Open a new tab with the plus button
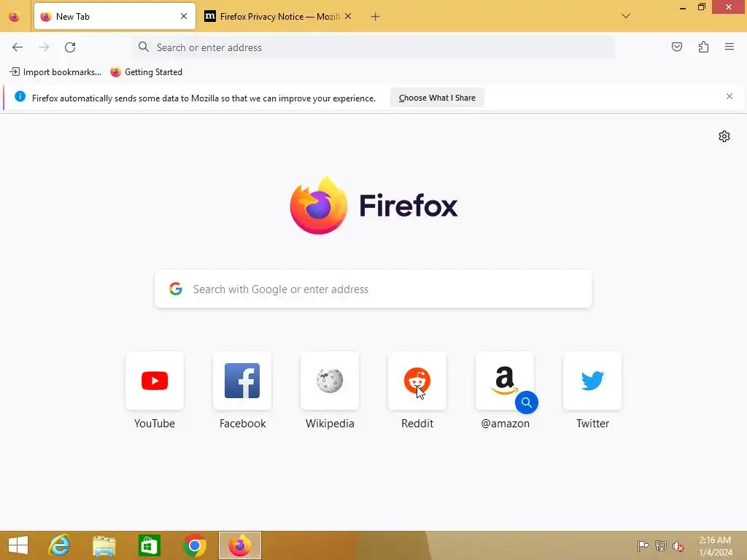747x560 pixels. click(375, 17)
